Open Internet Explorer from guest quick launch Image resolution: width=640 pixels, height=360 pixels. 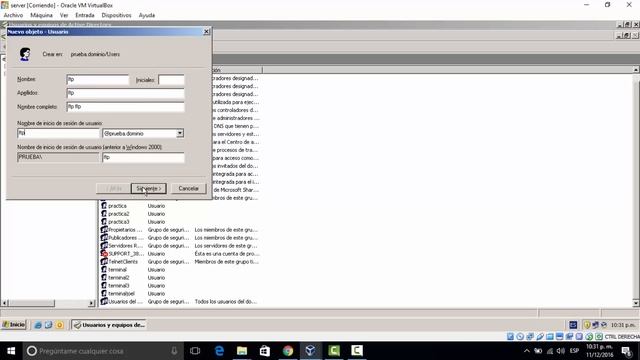[38, 325]
